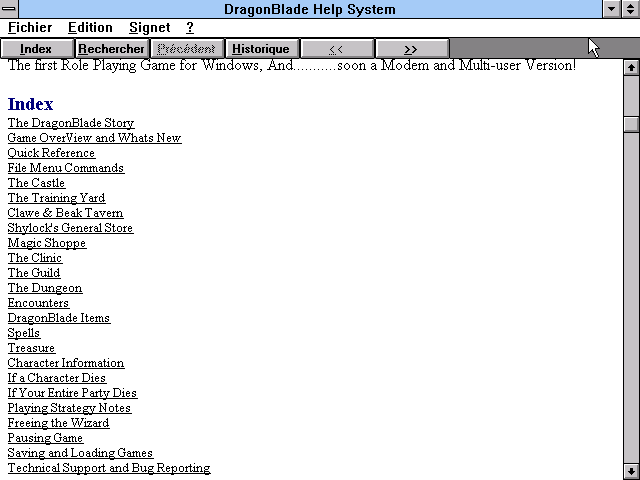
Task: Open the Treasure link
Action: coord(31,348)
